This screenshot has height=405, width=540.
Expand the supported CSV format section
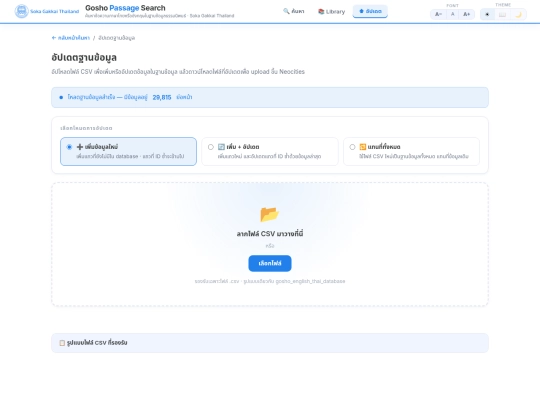[270, 343]
